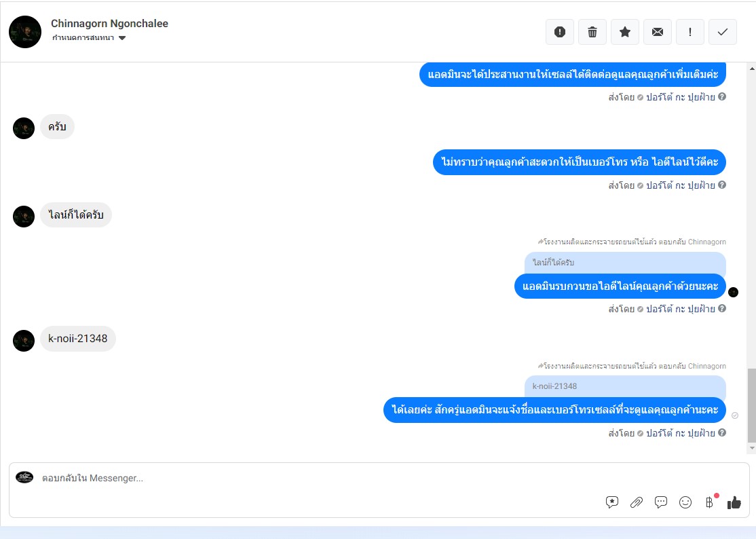Image resolution: width=756 pixels, height=539 pixels.
Task: Open Chinnagorn Ngonchalee profile name link
Action: (109, 24)
